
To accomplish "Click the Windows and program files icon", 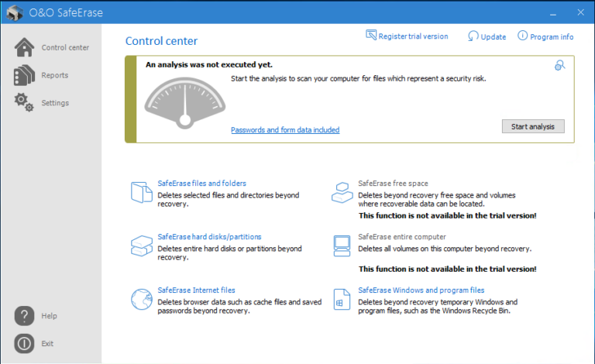I will point(342,299).
